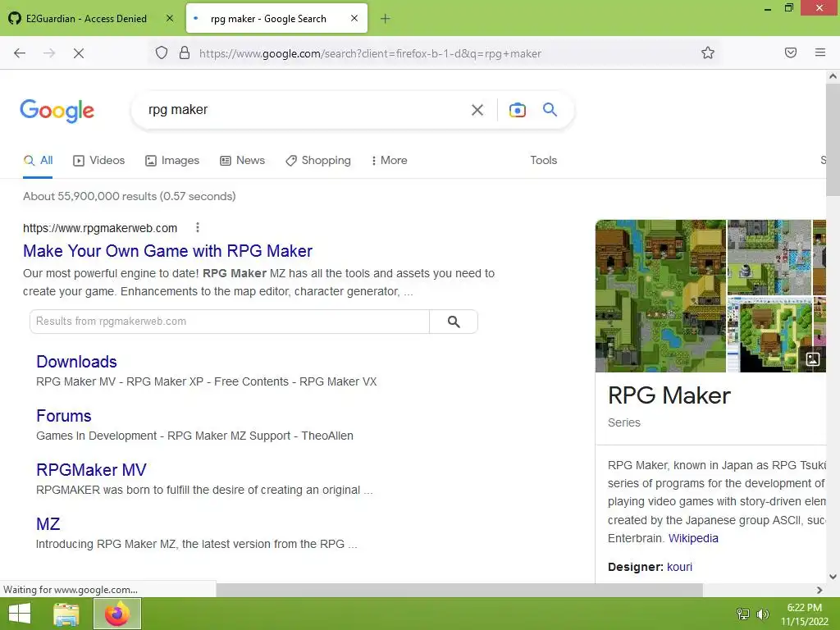Open the Windows Start button
Viewport: 840px width, 630px height.
click(x=20, y=614)
